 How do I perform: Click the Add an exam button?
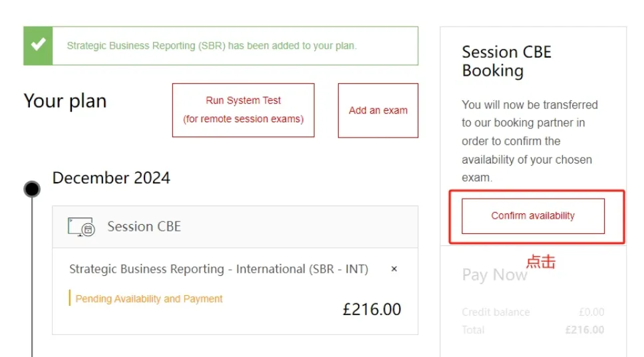coord(378,110)
